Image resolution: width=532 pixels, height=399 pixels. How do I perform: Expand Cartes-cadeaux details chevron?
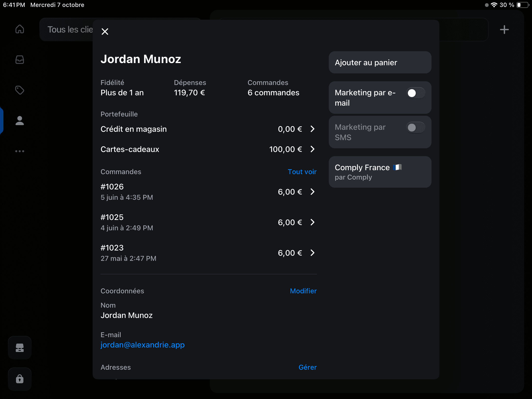(312, 149)
